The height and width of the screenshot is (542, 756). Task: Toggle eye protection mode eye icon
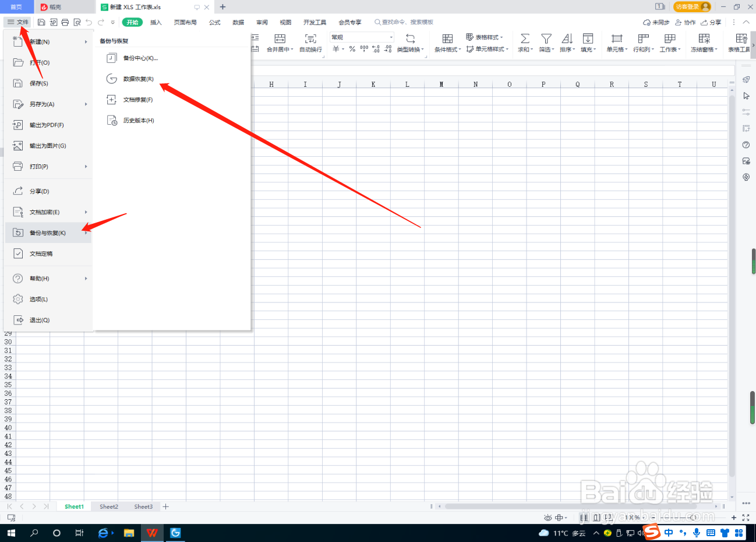pyautogui.click(x=547, y=518)
